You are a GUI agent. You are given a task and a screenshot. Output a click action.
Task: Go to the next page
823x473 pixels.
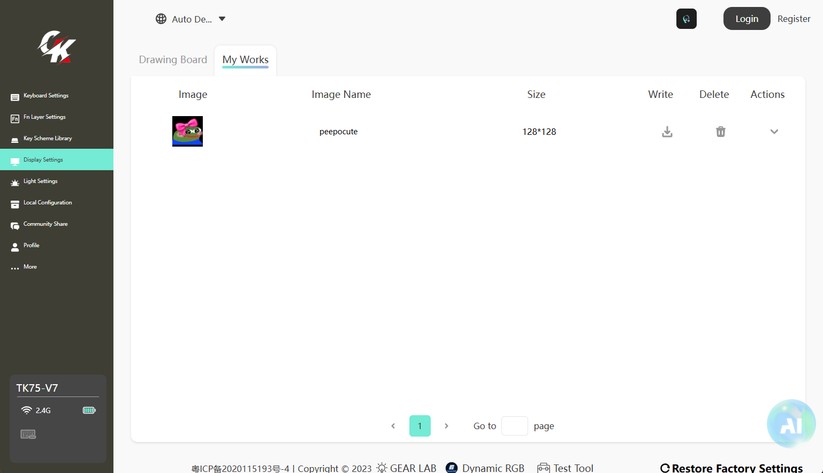coord(447,426)
